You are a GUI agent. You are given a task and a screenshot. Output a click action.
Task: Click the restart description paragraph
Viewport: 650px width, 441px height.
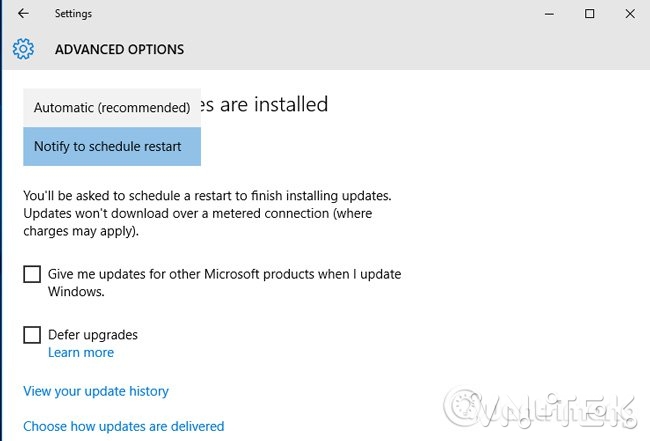(x=207, y=213)
